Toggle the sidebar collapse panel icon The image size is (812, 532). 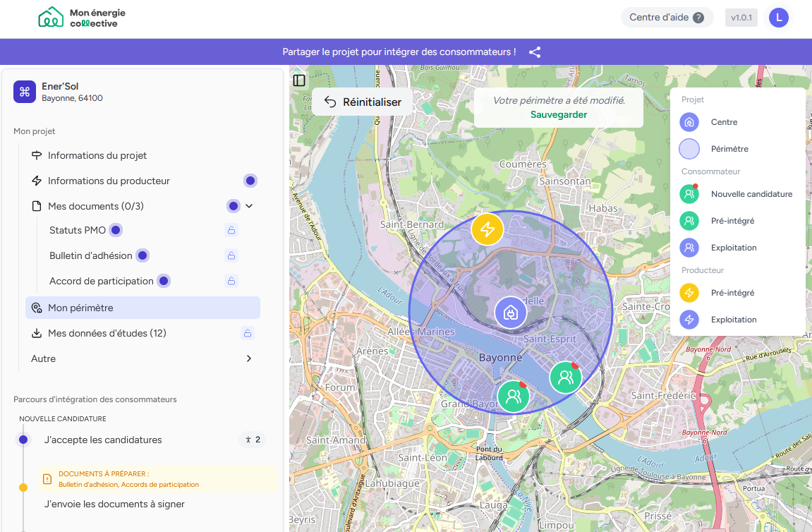(299, 80)
